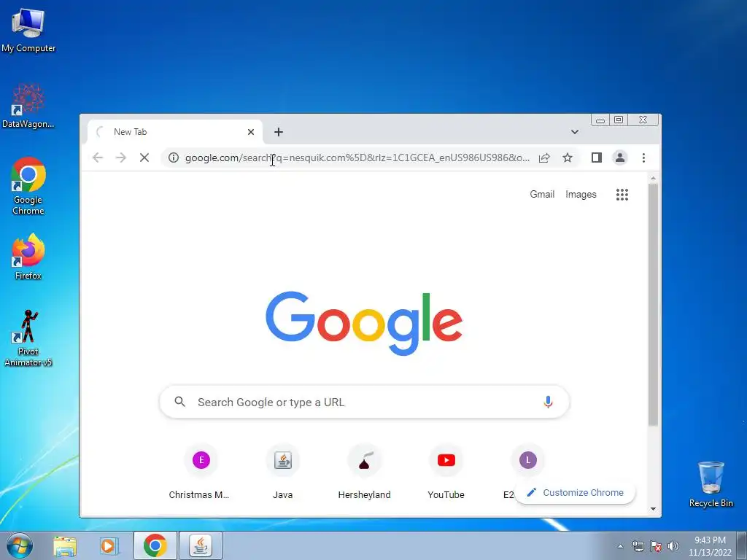Select the My Computer desktop icon
Screen dimensions: 747x560
28,31
